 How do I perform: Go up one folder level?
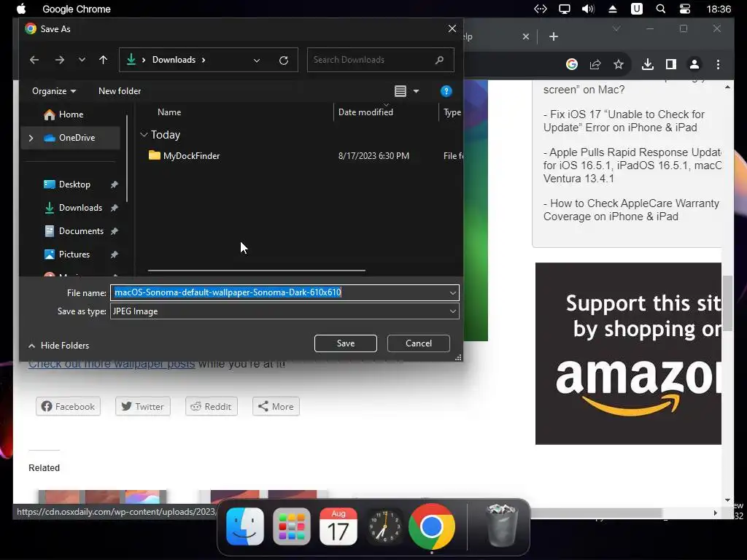pos(103,60)
